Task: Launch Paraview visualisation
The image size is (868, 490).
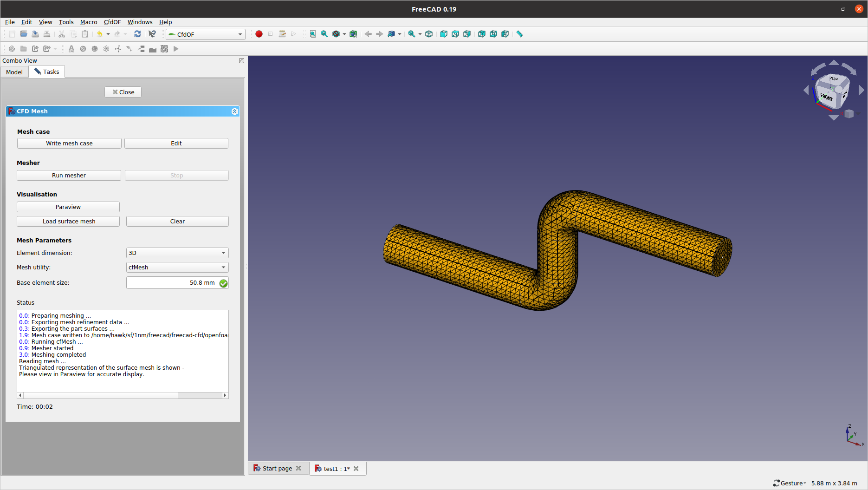Action: [x=68, y=207]
